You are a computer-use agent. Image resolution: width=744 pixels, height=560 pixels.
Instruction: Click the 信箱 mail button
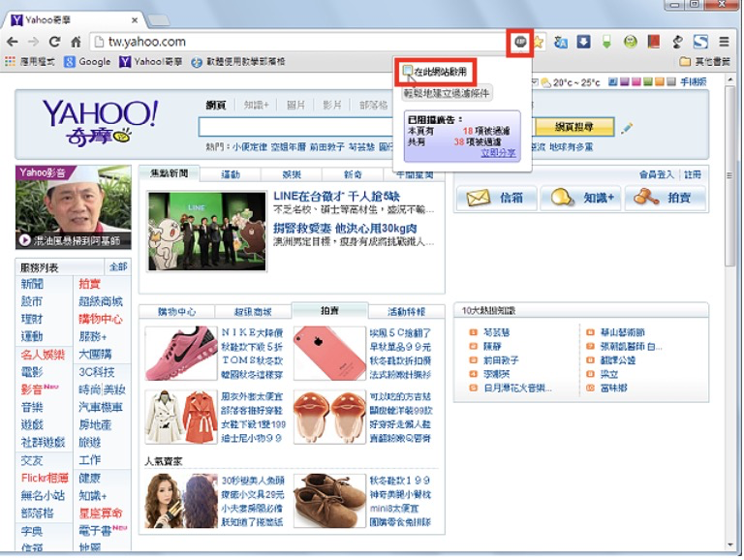tap(496, 198)
